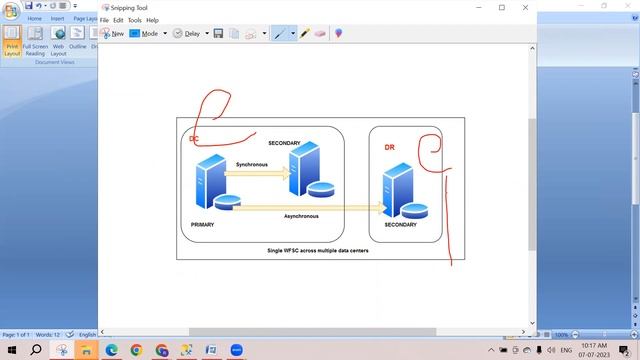Open the File menu in Snipping Tool
The height and width of the screenshot is (360, 640).
click(104, 20)
